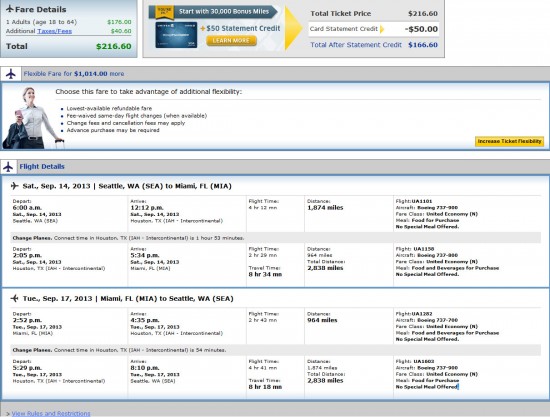
Task: Click Sat., Sep. 14, 2013 Seattle to Miami heading
Action: pyautogui.click(x=127, y=186)
